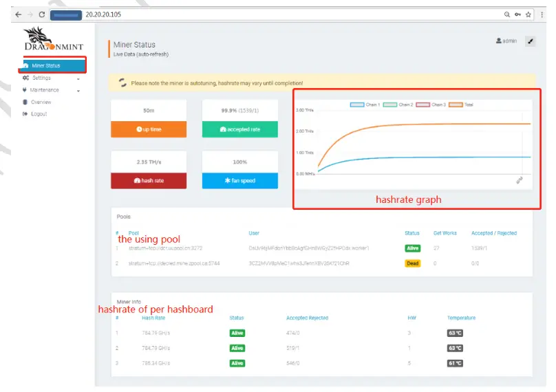The width and height of the screenshot is (556, 392).
Task: Click the autotuning spinner icon in notice
Action: pos(122,83)
